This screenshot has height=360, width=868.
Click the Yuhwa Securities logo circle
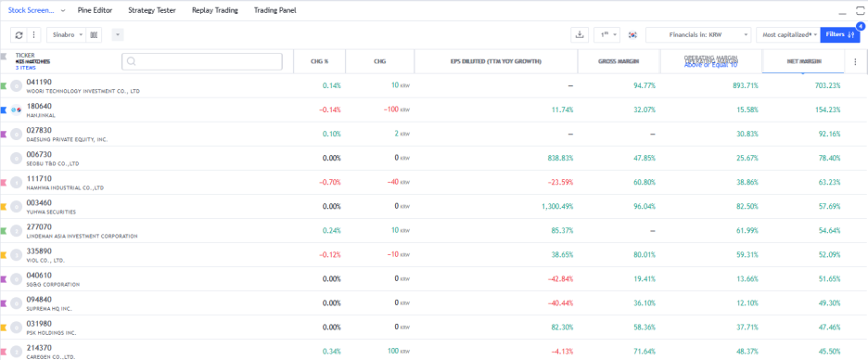click(16, 207)
